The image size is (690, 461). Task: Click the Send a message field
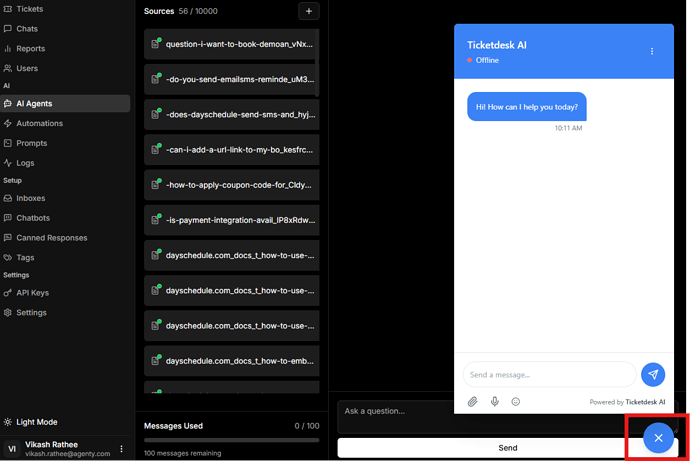[x=550, y=375]
